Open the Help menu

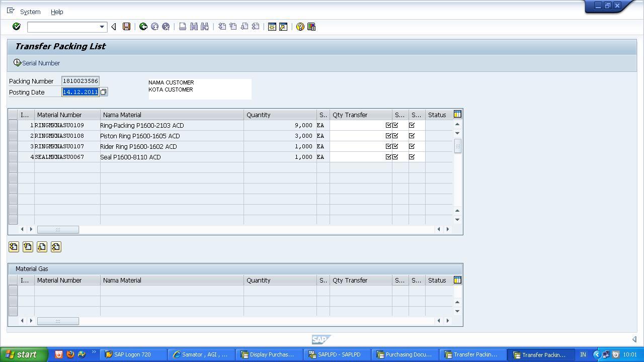57,12
